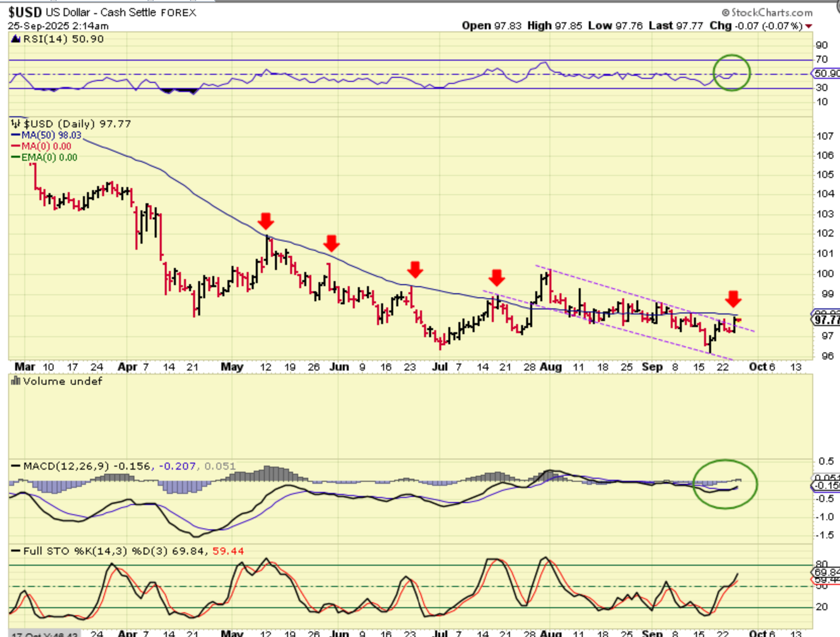Click the $USD ticker symbol title
Viewport: 840px width, 637px height.
coord(25,12)
